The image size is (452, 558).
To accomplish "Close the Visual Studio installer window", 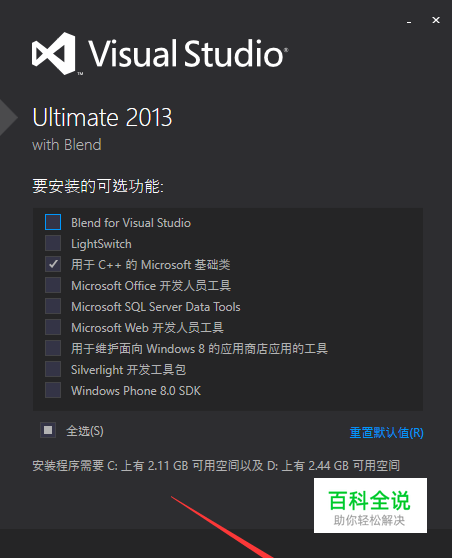I will 436,20.
